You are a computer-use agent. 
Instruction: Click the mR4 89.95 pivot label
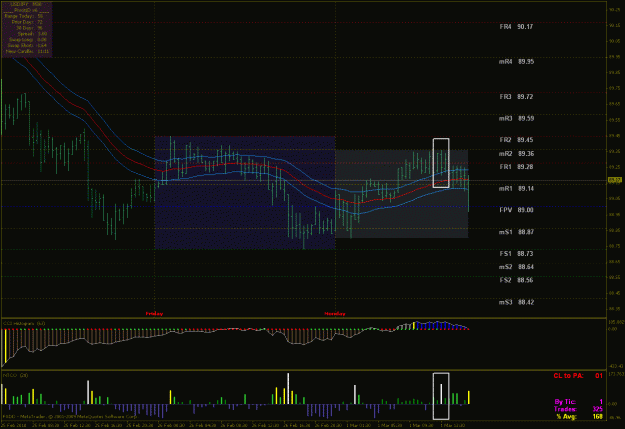coord(516,62)
